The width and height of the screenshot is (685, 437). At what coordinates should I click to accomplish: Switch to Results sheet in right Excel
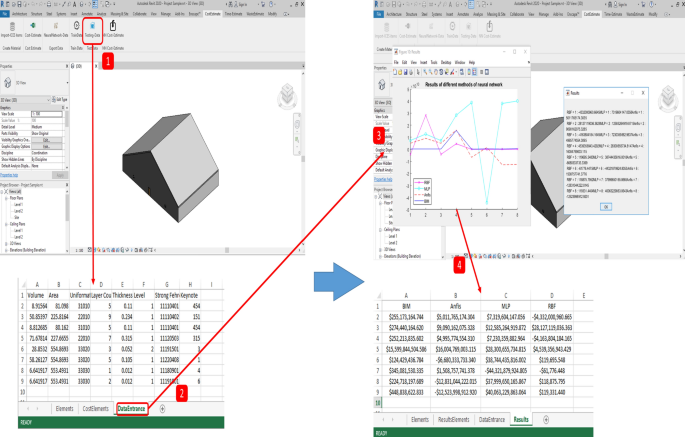point(521,420)
